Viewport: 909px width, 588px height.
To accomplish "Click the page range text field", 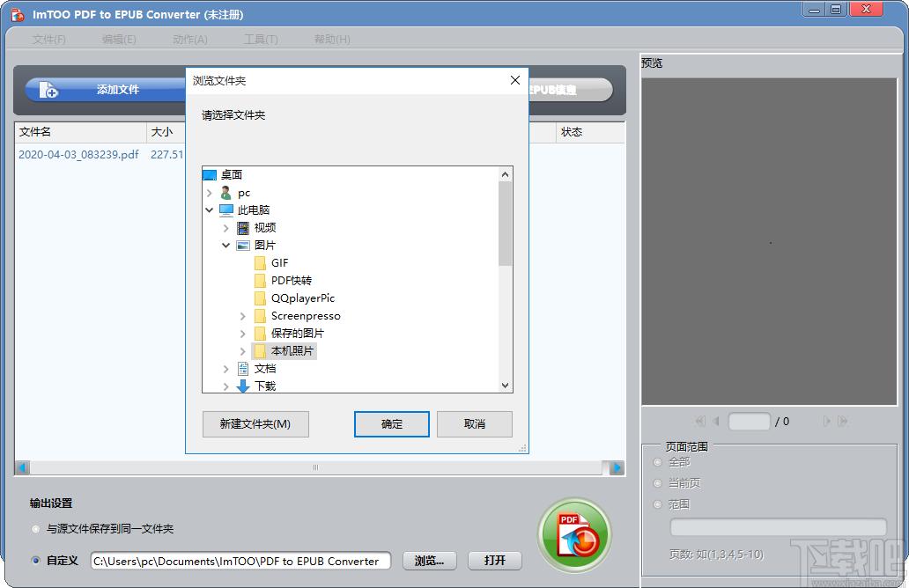I will (778, 527).
